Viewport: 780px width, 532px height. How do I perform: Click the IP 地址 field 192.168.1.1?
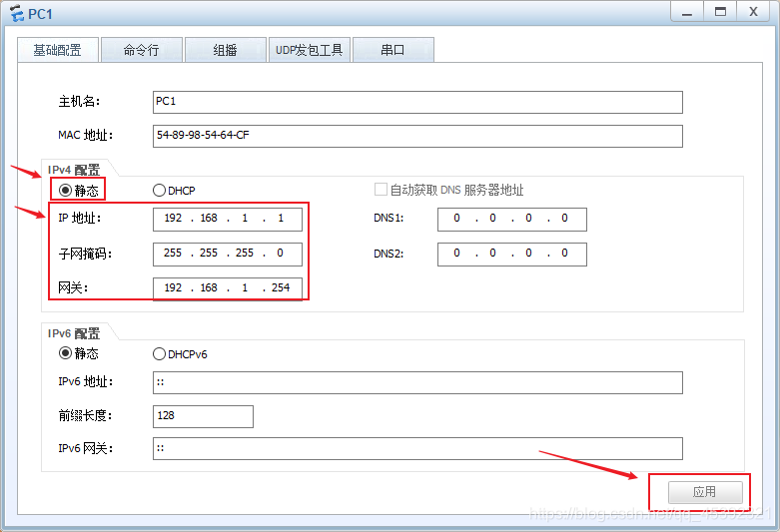228,220
